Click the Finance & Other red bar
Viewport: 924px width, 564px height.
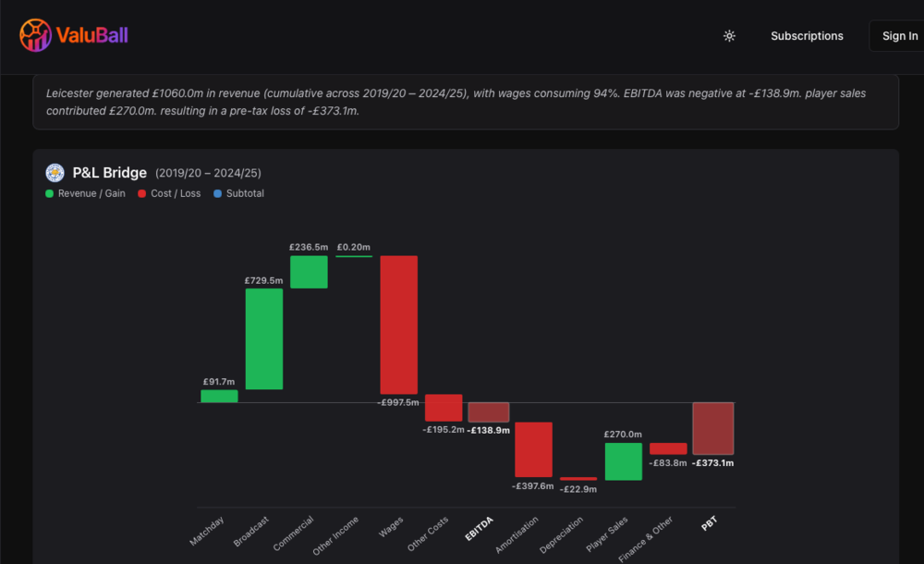pos(668,448)
